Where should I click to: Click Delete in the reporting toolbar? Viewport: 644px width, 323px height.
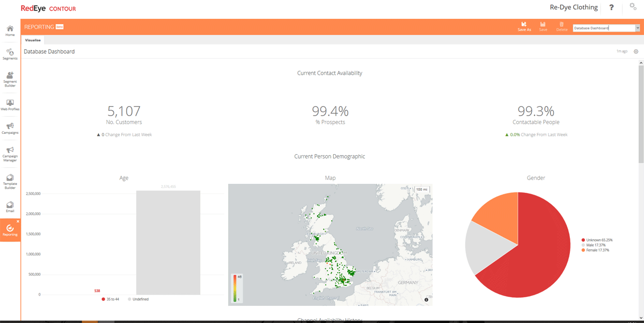coord(561,27)
